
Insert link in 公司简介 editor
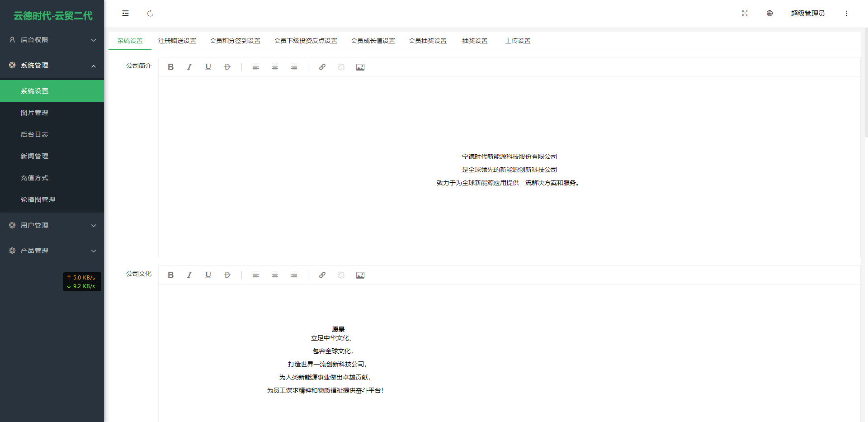[x=322, y=67]
